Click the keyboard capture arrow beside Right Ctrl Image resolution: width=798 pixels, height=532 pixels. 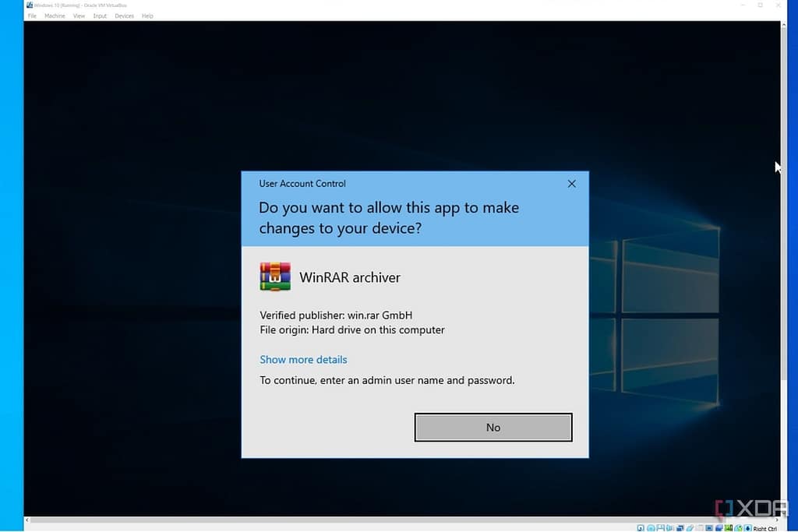747,528
